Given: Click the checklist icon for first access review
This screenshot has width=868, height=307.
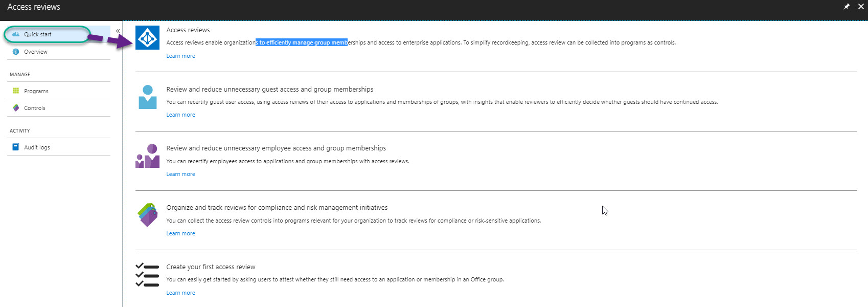Looking at the screenshot, I should tap(147, 275).
